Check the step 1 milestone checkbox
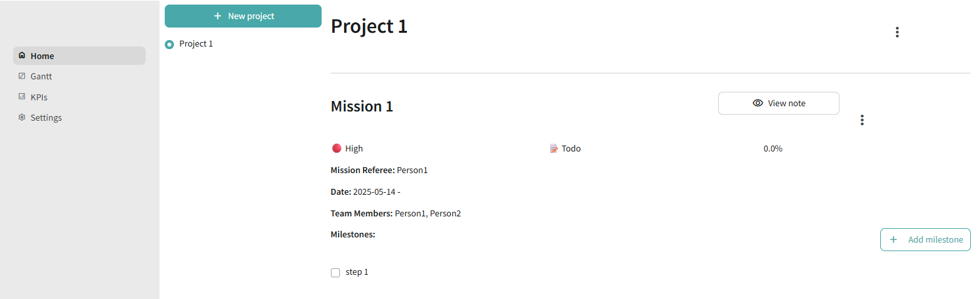Viewport: 980px width, 299px height. tap(335, 273)
